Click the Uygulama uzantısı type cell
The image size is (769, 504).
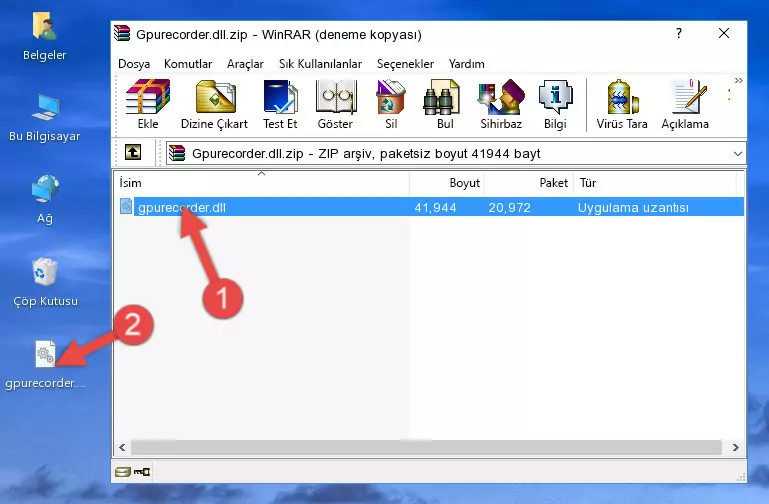(x=633, y=207)
